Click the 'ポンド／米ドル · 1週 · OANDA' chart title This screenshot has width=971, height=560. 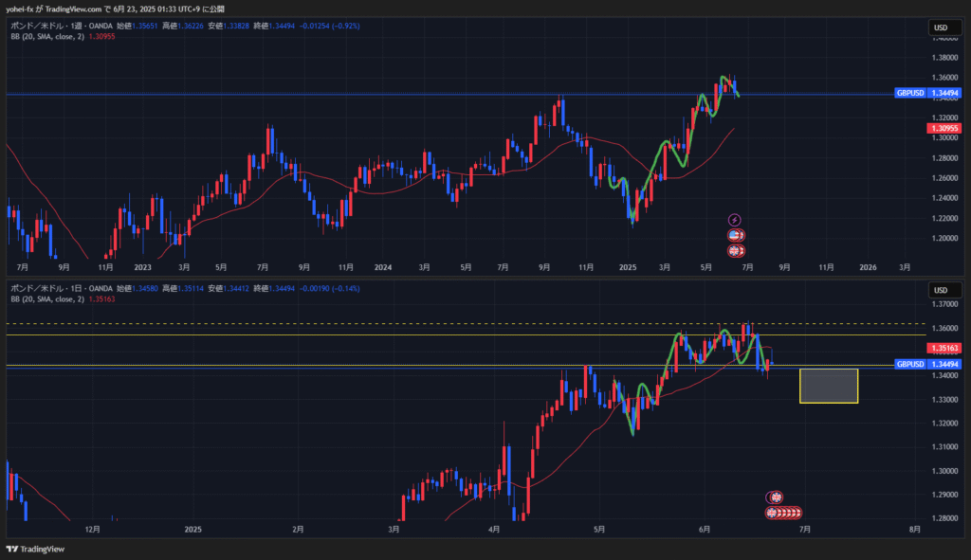tap(62, 26)
